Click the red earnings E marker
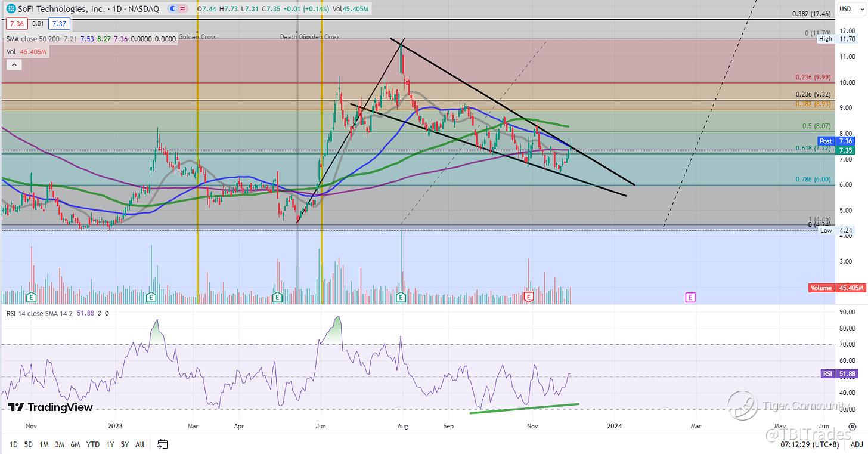The image size is (868, 454). pos(528,296)
